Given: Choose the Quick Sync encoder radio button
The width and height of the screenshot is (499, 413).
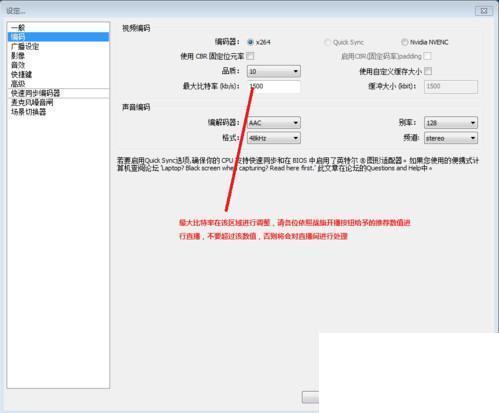Looking at the screenshot, I should [x=327, y=42].
